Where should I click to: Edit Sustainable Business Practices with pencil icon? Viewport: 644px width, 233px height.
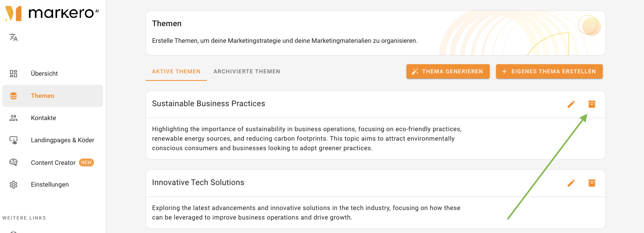[571, 104]
